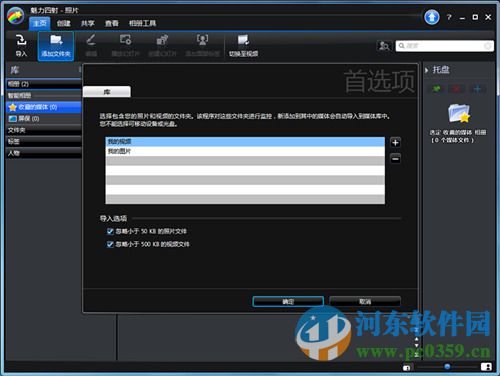Click the dimmed create-disc toolbar icon
Image resolution: width=500 pixels, height=376 pixels.
point(162,40)
